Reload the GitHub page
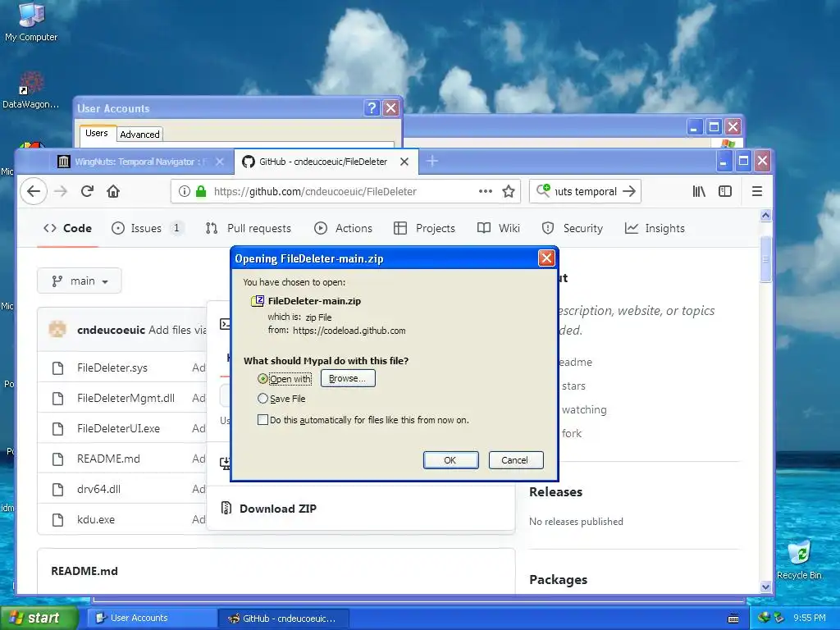This screenshot has height=630, width=840. [87, 191]
